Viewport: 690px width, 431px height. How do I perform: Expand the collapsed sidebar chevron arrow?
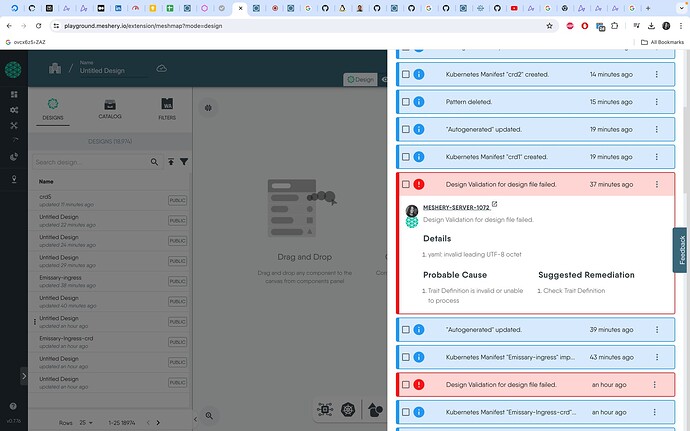(x=24, y=376)
